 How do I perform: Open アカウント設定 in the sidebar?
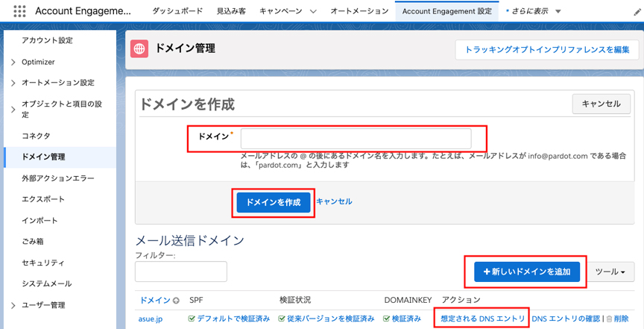coord(47,40)
